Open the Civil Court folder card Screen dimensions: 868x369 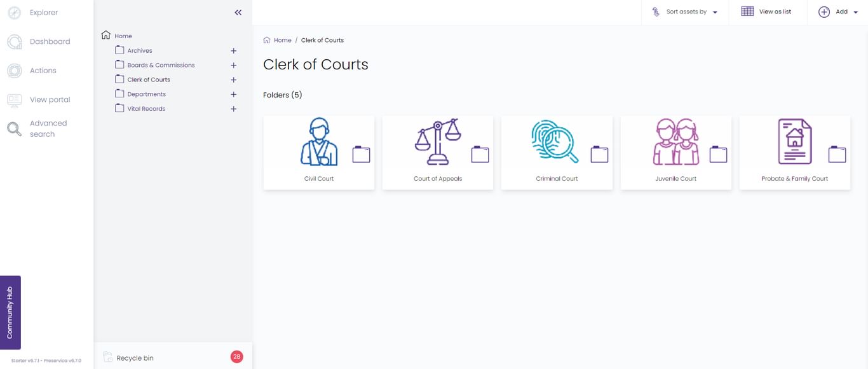coord(319,153)
